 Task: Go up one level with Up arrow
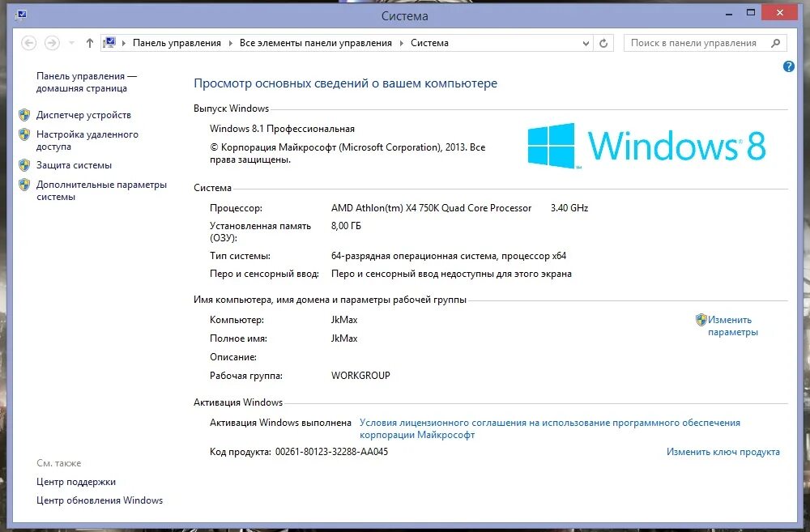pyautogui.click(x=90, y=43)
